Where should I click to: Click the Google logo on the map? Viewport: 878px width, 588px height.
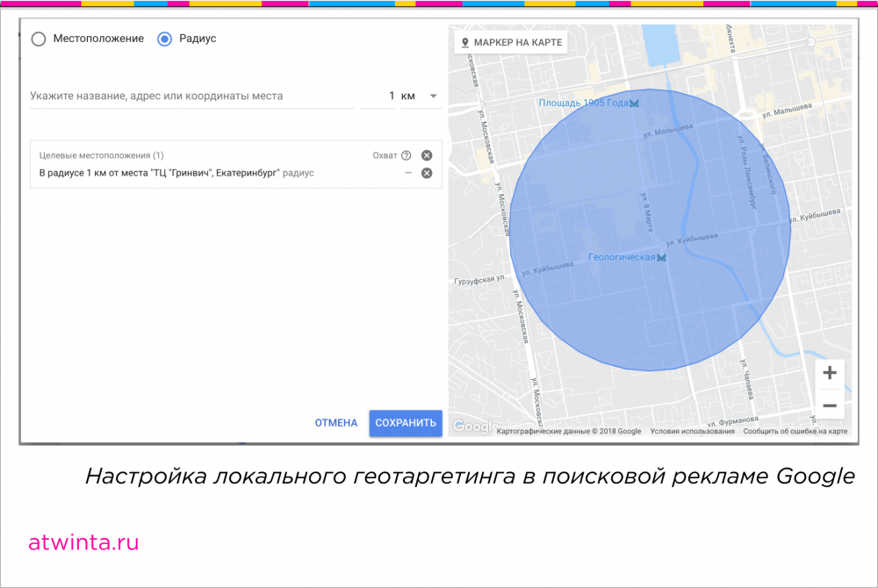tap(474, 427)
